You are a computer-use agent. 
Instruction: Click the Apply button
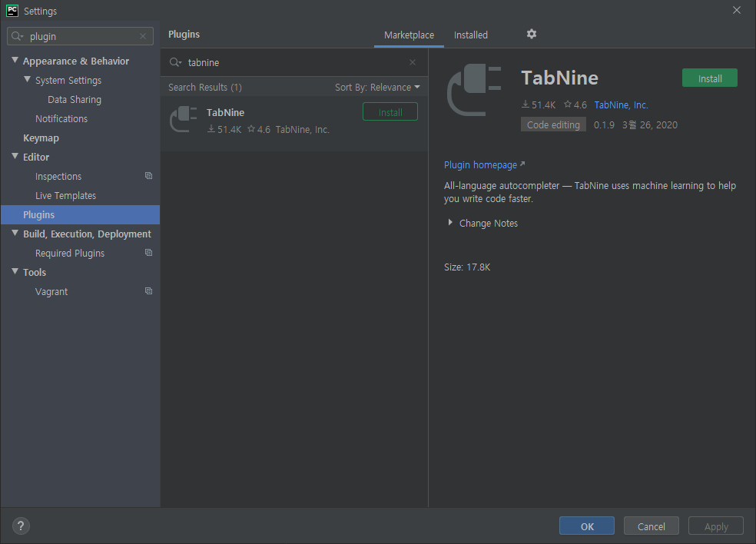coord(715,526)
